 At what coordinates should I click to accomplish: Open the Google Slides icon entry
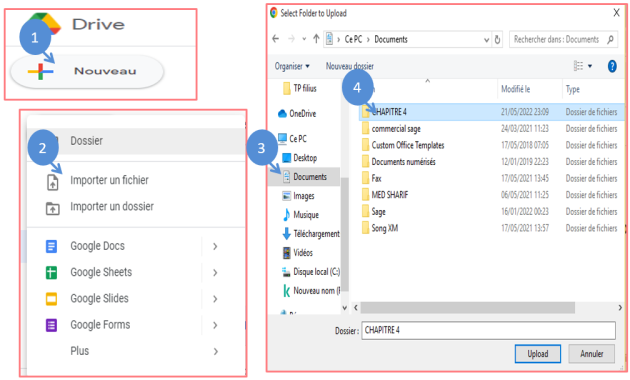click(51, 299)
